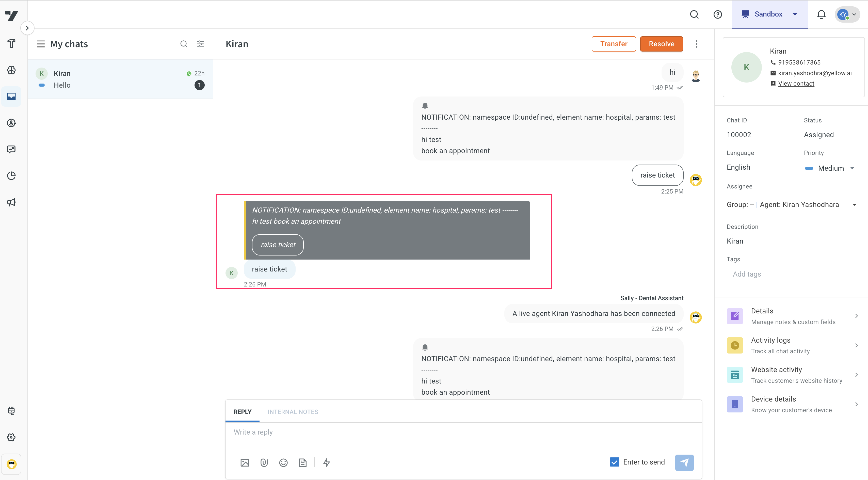Open the user contacts icon in sidebar
Image resolution: width=868 pixels, height=480 pixels.
11,123
